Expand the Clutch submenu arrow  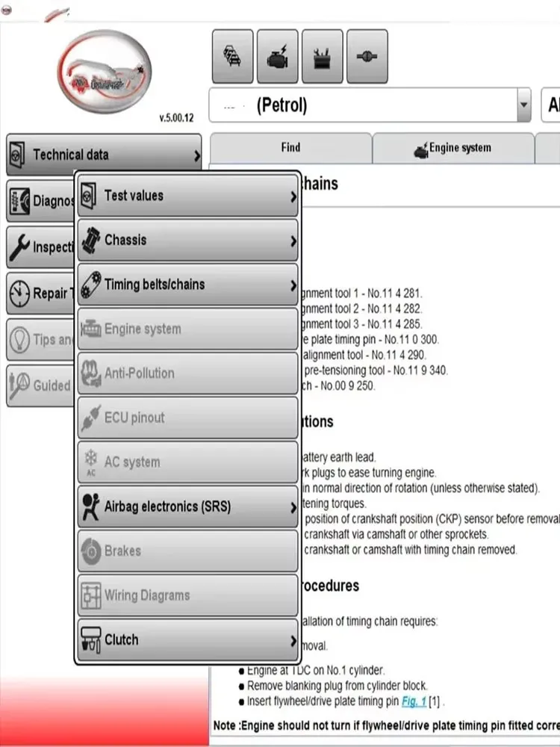tap(293, 641)
